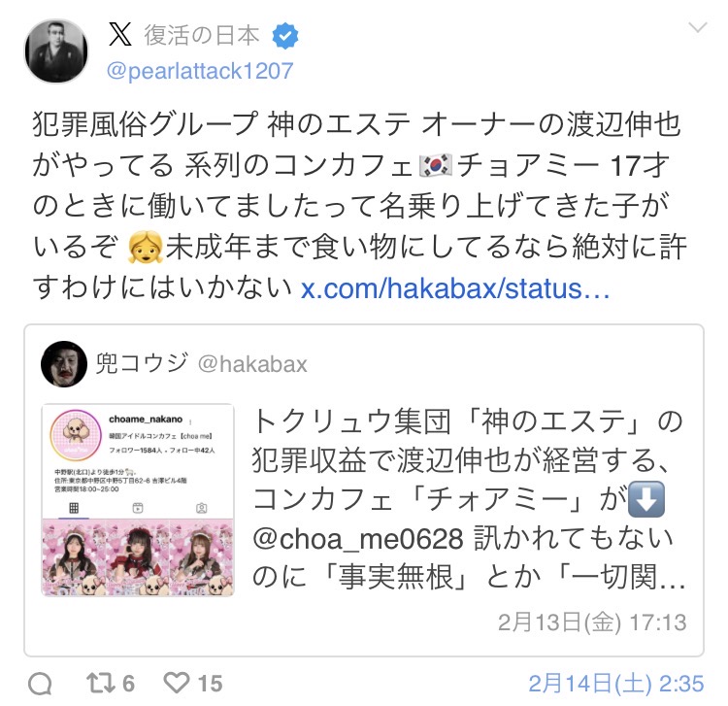Like the tweet with heart icon
The height and width of the screenshot is (706, 728).
[177, 683]
